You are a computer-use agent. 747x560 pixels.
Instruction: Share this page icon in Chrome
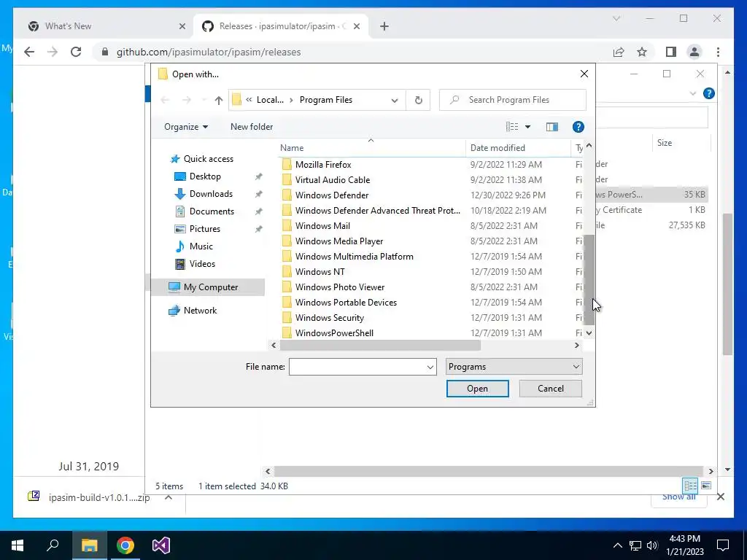[619, 52]
